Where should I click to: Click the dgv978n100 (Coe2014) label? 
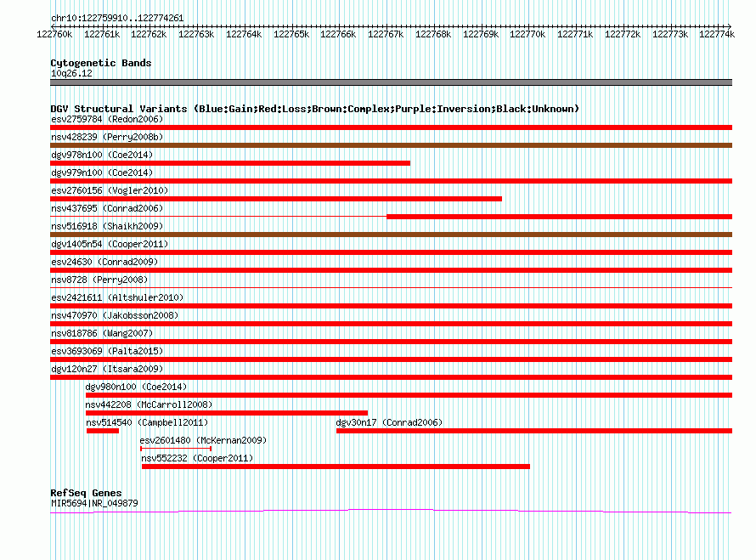(x=102, y=155)
